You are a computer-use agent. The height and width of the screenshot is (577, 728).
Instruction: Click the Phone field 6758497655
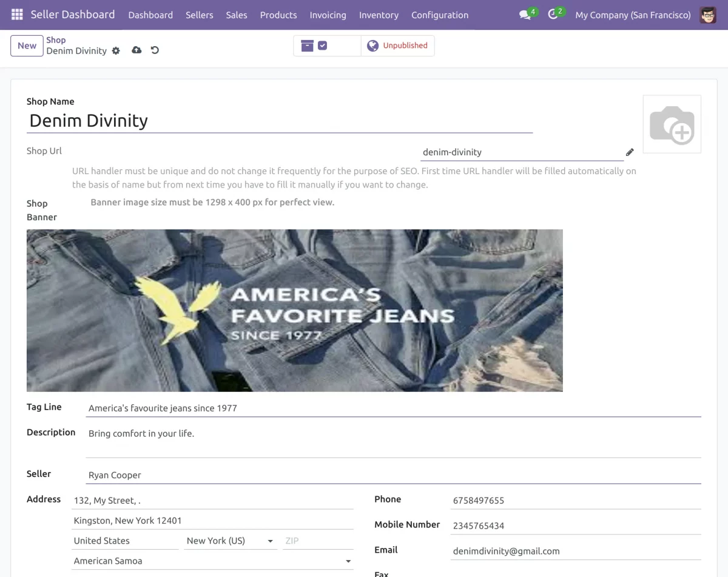576,501
